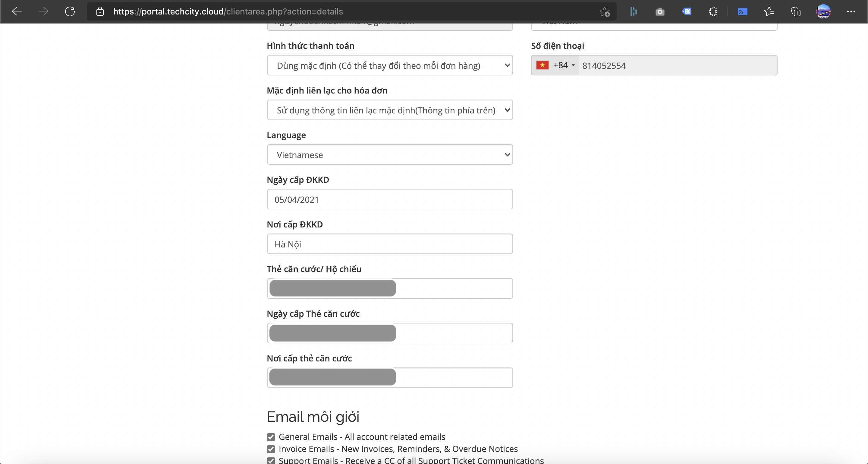Toggle General Emails checkbox

click(271, 437)
